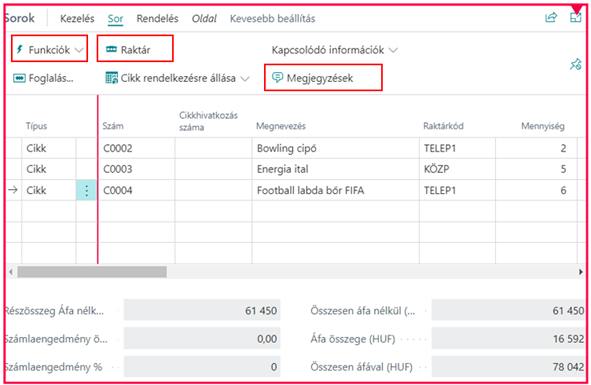
Task: Open Kapcsolódó információk menu label
Action: coord(328,50)
